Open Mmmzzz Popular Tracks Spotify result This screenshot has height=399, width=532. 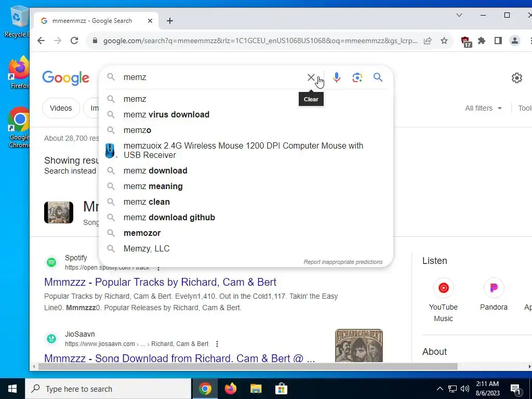160,282
